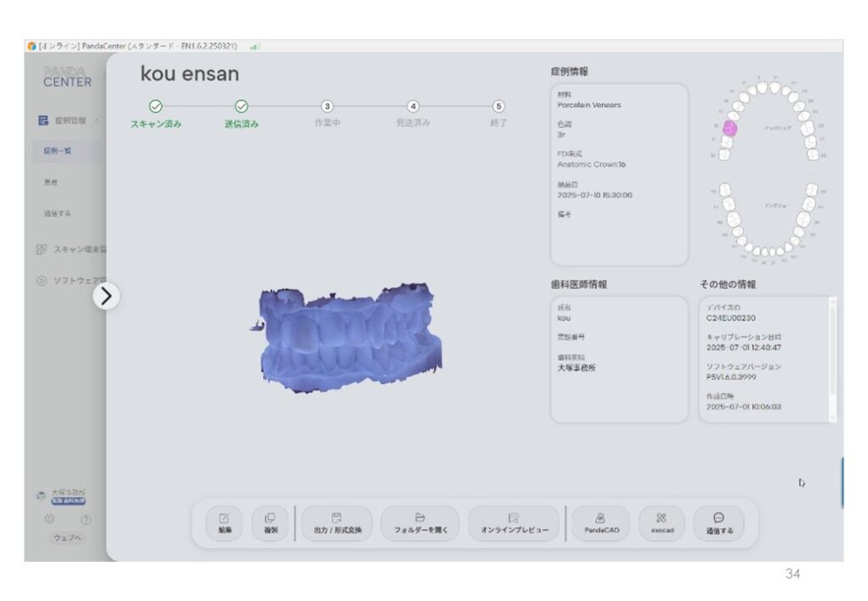Click the 複製 duplicate icon button
The image size is (868, 601).
270,523
